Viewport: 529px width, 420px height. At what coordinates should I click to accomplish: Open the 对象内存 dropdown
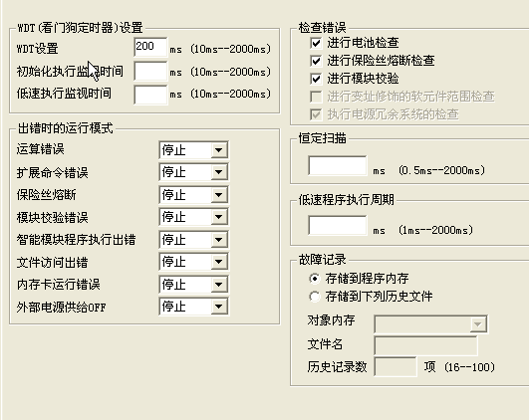click(x=430, y=323)
